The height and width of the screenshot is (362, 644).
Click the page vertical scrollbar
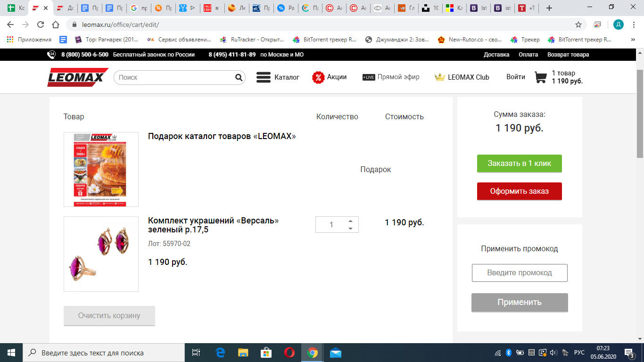640,113
